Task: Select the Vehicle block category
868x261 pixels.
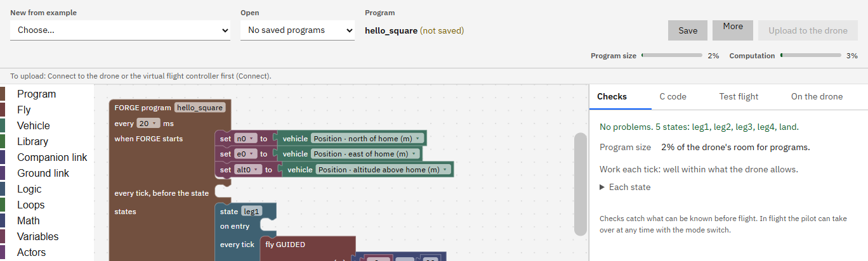Action: click(x=47, y=125)
